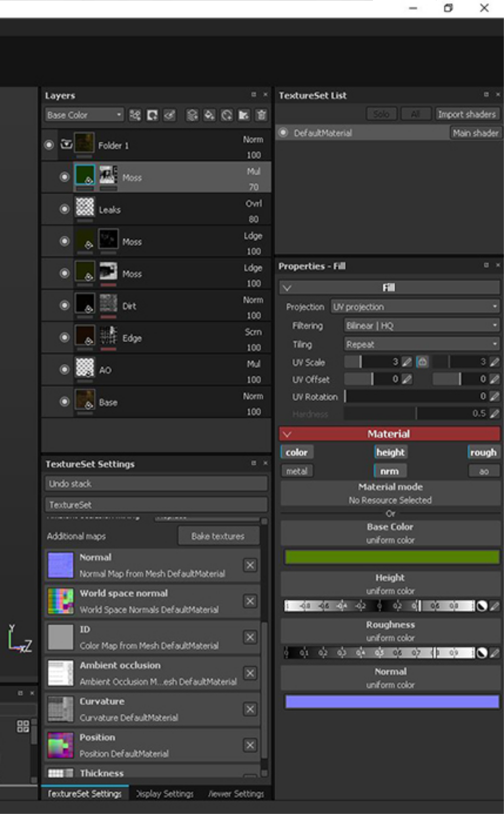Click the UV Scale lock ratio icon

tap(422, 362)
